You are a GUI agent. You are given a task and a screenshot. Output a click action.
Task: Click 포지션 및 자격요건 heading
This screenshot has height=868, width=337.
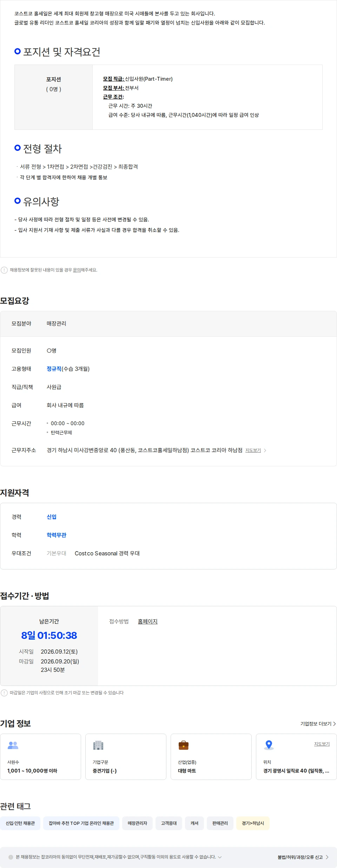pos(62,52)
